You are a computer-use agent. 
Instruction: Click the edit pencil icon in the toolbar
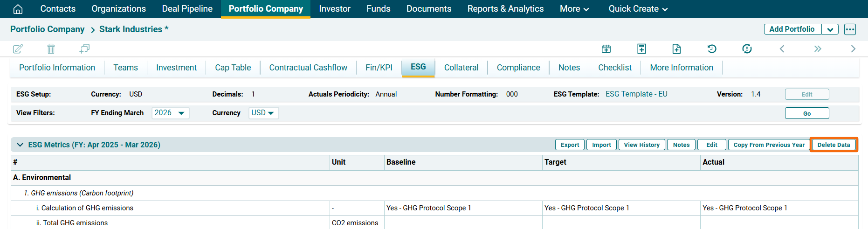(x=18, y=49)
